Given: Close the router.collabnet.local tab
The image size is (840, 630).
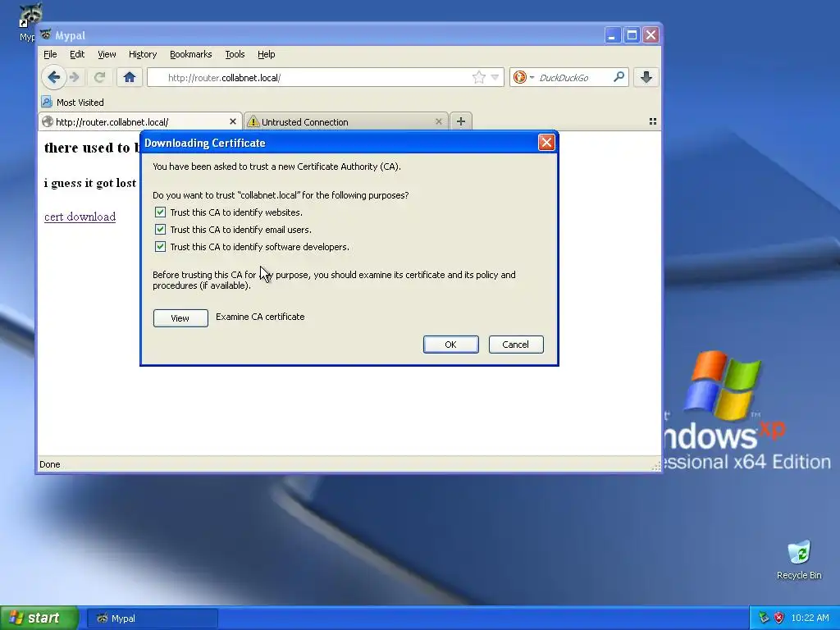Looking at the screenshot, I should 232,121.
